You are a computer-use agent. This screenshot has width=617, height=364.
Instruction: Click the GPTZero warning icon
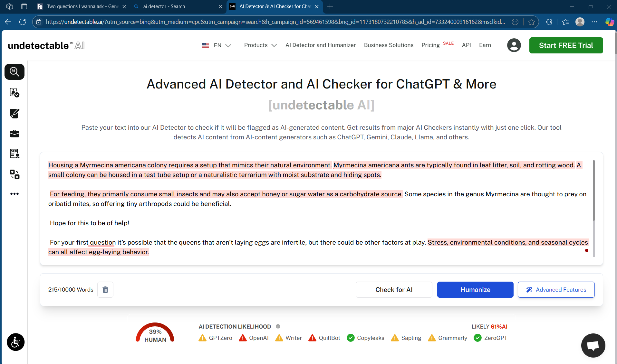202,338
